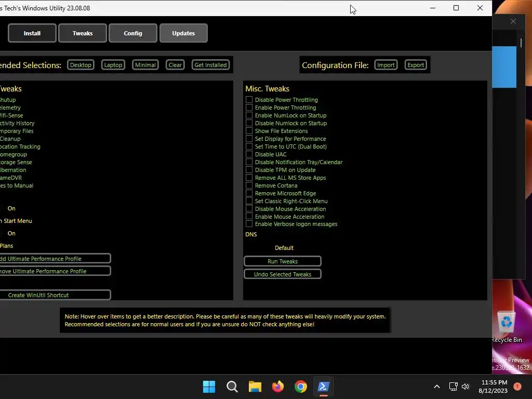
Task: Open the DNS dropdown showing Default
Action: tap(283, 248)
